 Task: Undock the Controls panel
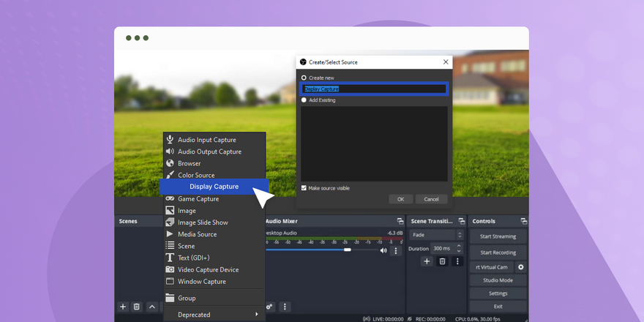pyautogui.click(x=524, y=221)
